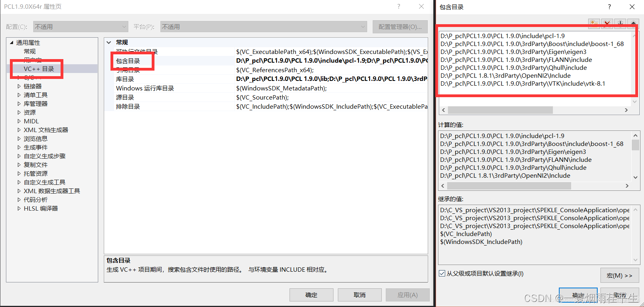Expand the 库管理器 node arrow
The height and width of the screenshot is (307, 644).
(19, 104)
